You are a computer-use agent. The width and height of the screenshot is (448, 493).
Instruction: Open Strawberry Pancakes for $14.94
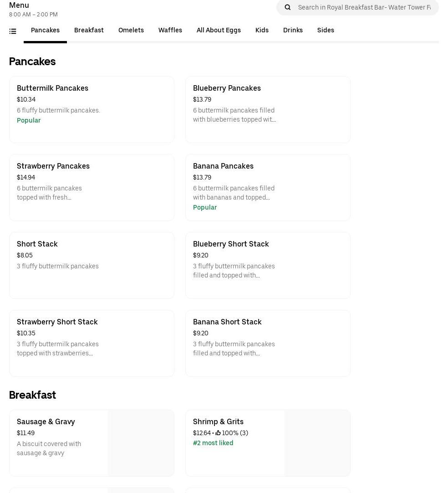coord(92,187)
